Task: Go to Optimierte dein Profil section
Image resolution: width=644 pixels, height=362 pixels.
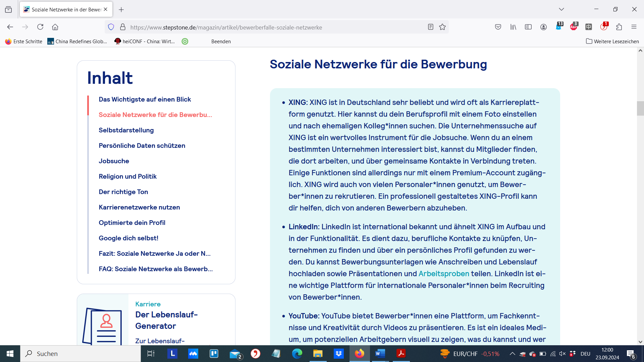Action: (132, 223)
